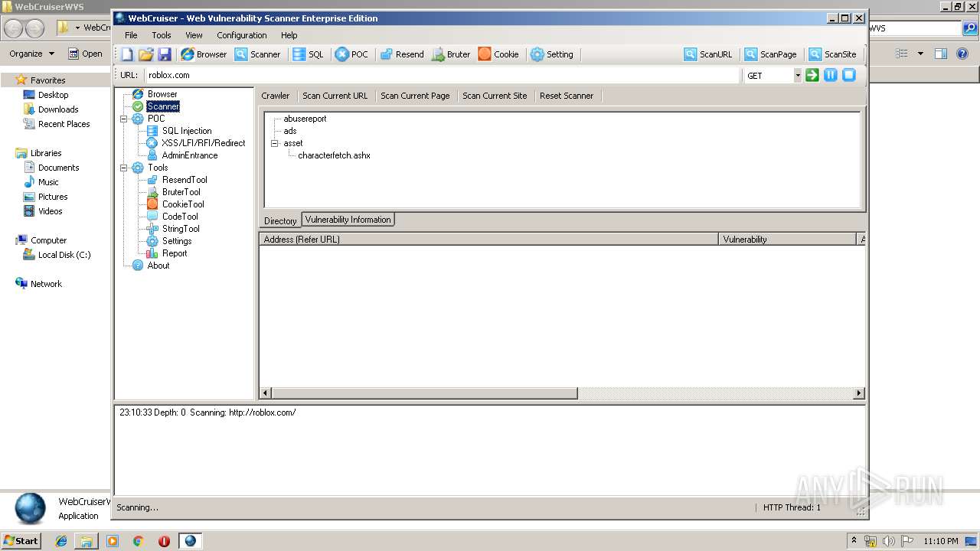Image resolution: width=980 pixels, height=551 pixels.
Task: Select AdminEntrance tree item
Action: coord(190,155)
